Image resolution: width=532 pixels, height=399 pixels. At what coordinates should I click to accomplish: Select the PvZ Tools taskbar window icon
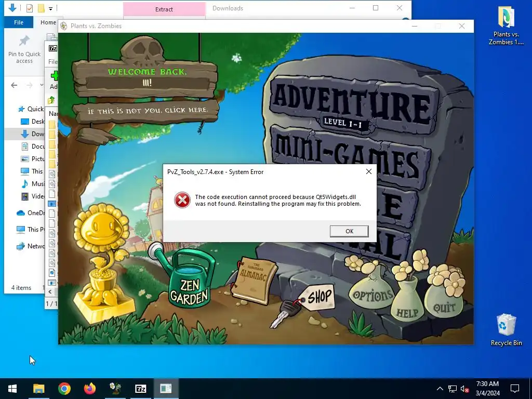(166, 389)
